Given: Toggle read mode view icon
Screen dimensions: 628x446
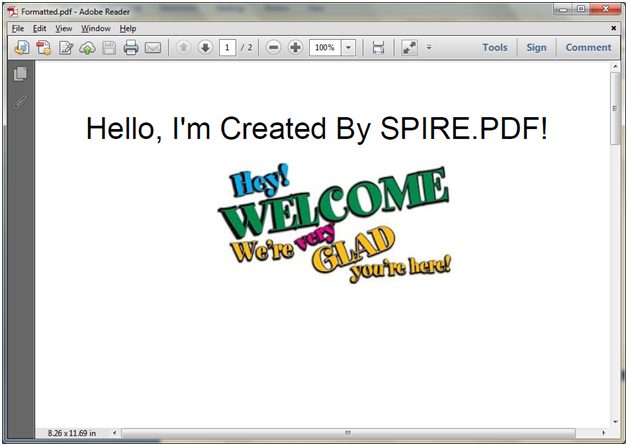Looking at the screenshot, I should pos(410,48).
